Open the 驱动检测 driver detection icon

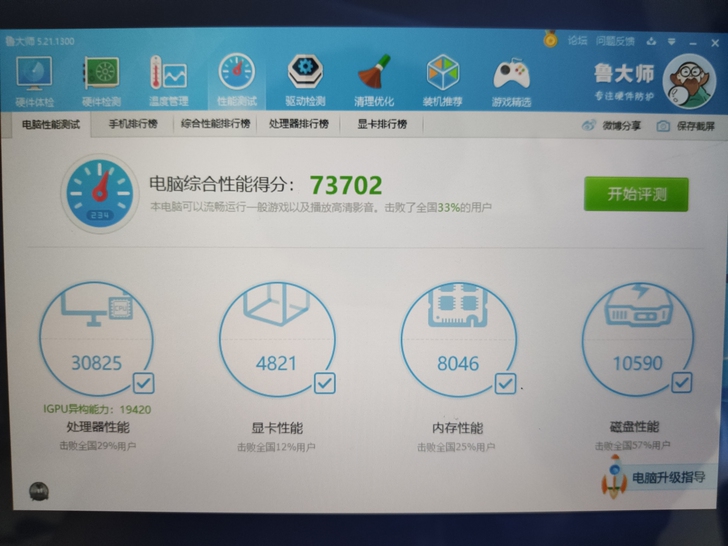(305, 78)
